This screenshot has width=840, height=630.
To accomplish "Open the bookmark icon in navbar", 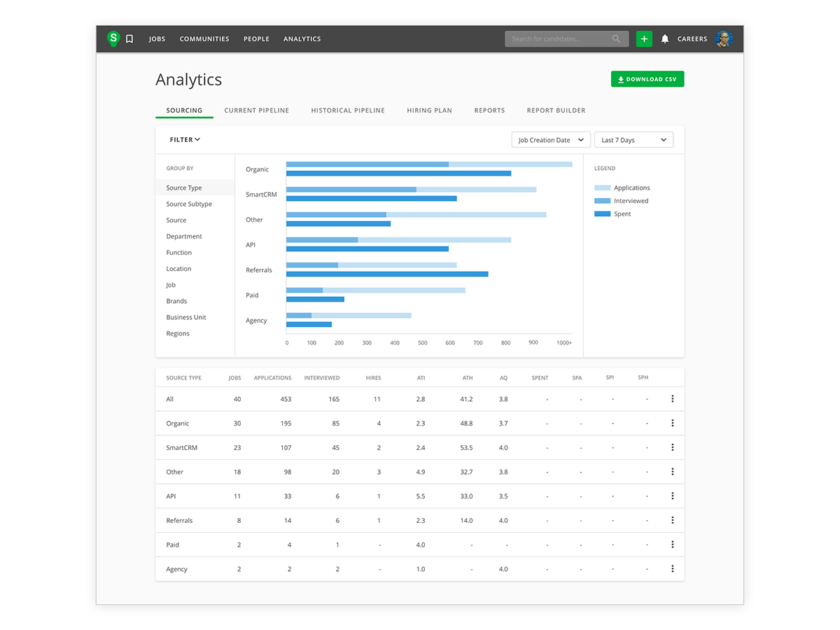I will pyautogui.click(x=129, y=39).
